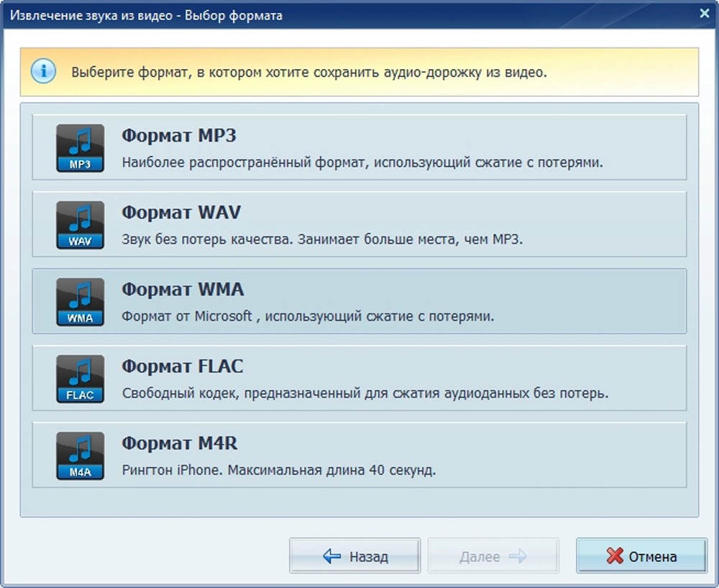Click the red X icon on Отмена
Screen dimensions: 719x588
pos(615,556)
